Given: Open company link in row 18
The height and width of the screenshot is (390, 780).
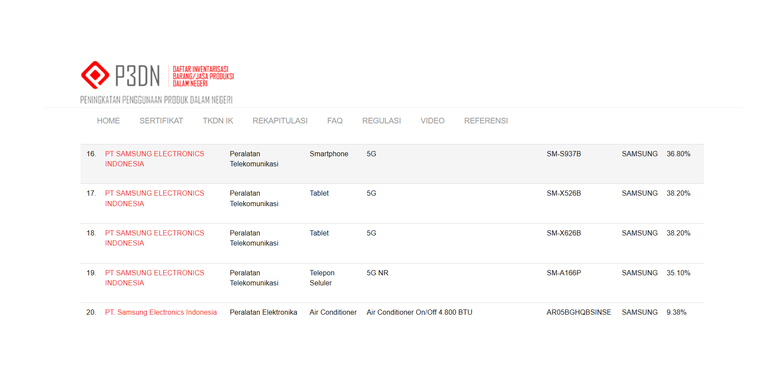Looking at the screenshot, I should tap(154, 238).
